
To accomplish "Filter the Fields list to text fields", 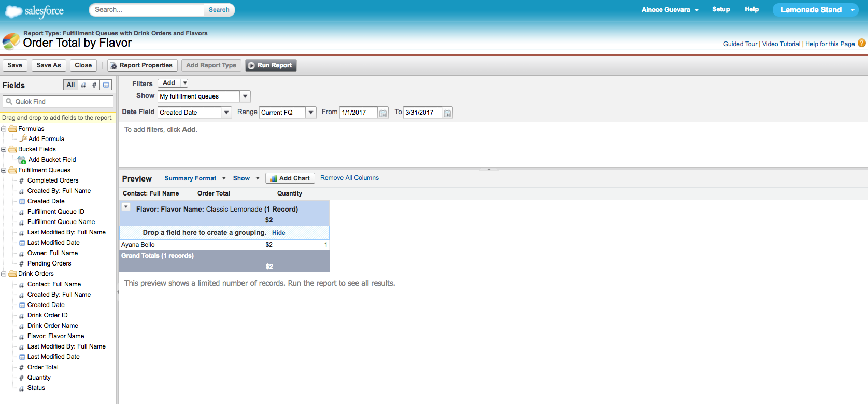I will click(x=83, y=85).
